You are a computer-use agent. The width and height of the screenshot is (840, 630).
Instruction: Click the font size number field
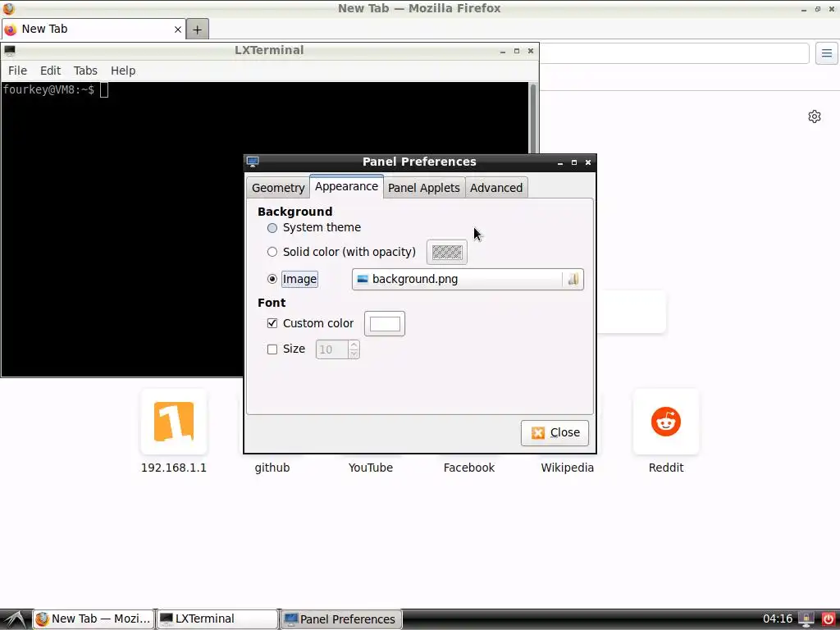click(x=331, y=349)
